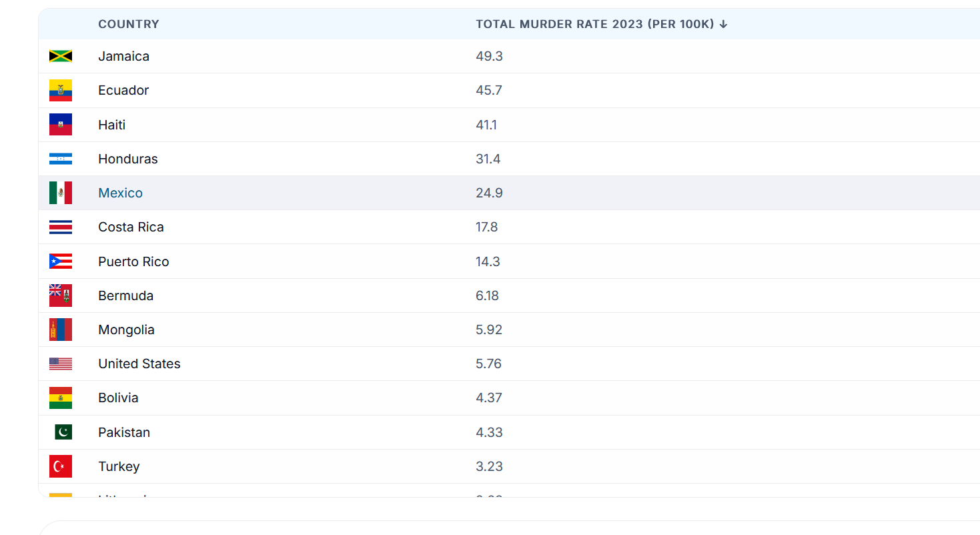Click the Puerto Rico flag icon
The image size is (980, 535).
point(61,261)
